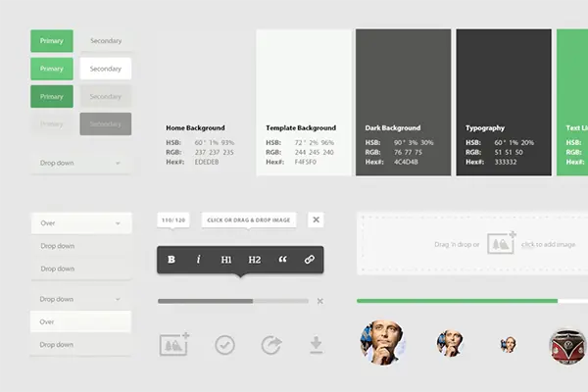Viewport: 588px width, 392px height.
Task: Click the small x beside the gray progress bar
Action: click(x=319, y=301)
